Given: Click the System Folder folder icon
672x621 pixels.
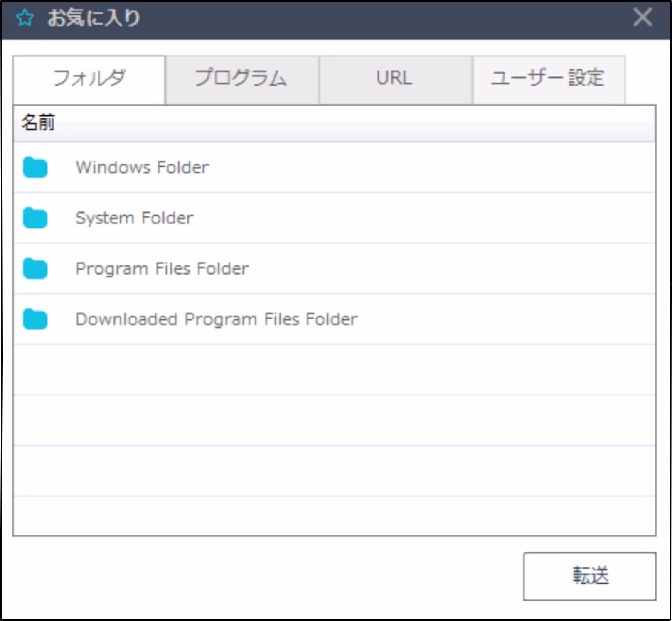Looking at the screenshot, I should click(x=35, y=218).
